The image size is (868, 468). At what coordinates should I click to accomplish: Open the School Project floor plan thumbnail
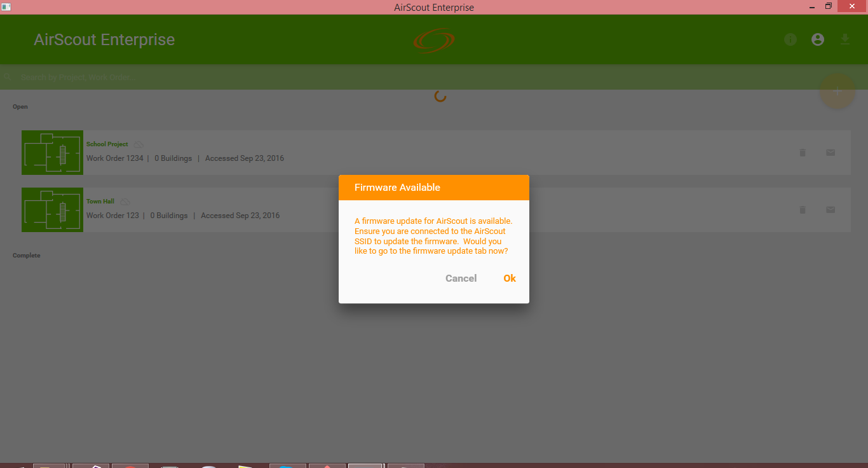(52, 153)
